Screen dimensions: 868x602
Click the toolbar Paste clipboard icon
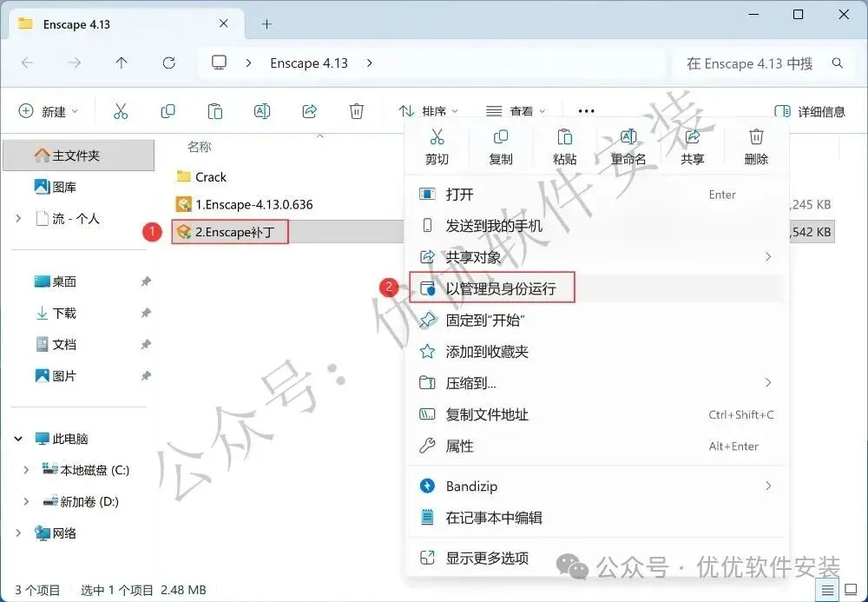point(214,111)
